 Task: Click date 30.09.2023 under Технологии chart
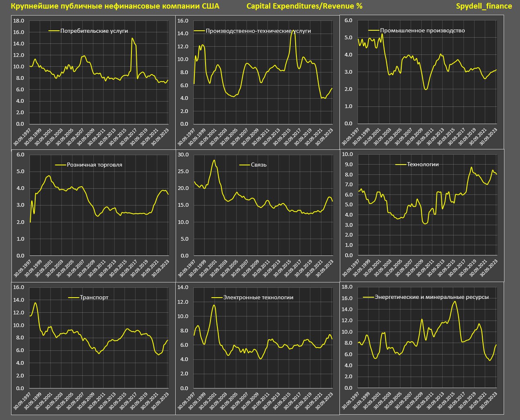[488, 267]
